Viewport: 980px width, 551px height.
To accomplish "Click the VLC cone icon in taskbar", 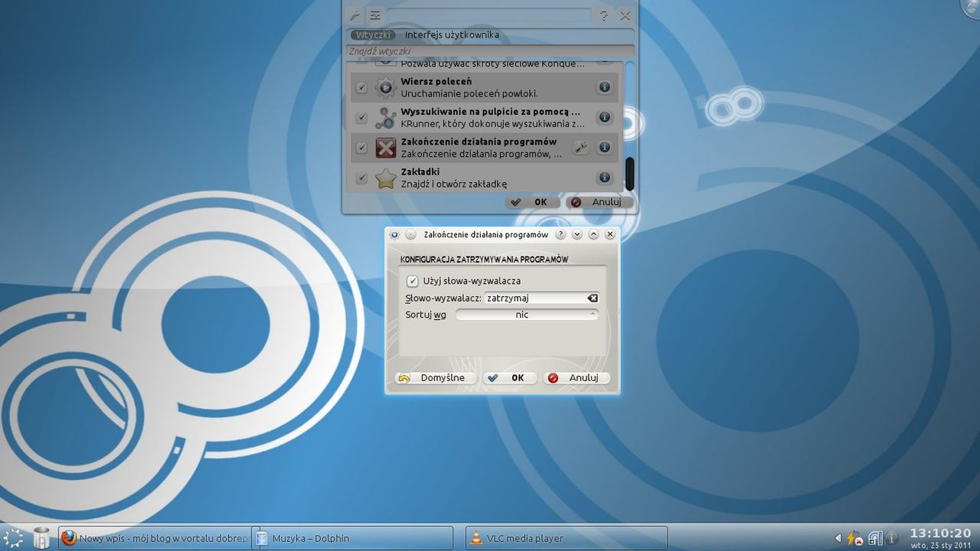I will [475, 538].
